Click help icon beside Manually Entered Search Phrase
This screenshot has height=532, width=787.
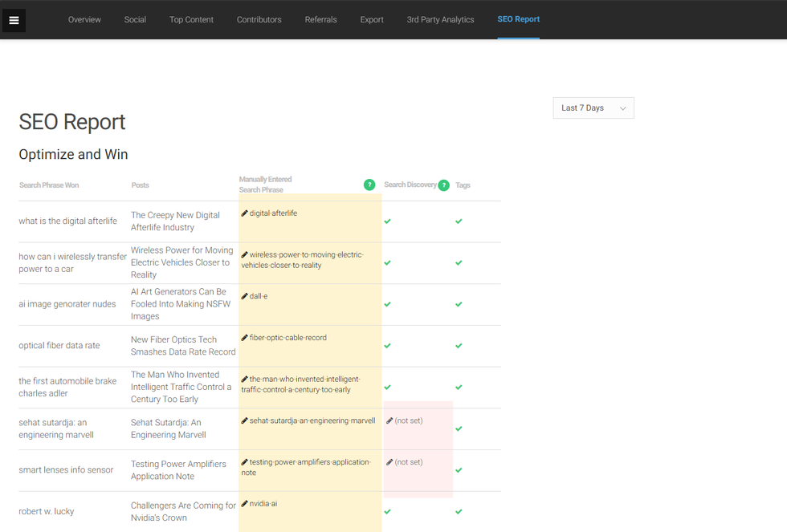(x=369, y=185)
